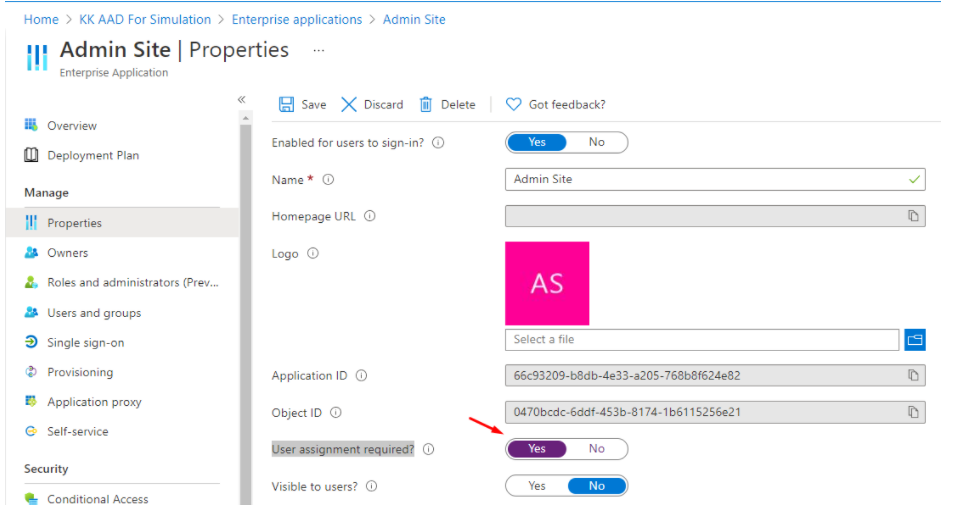979x527 pixels.
Task: Go to KK AAD For Simulation breadcrumb
Action: tap(145, 19)
